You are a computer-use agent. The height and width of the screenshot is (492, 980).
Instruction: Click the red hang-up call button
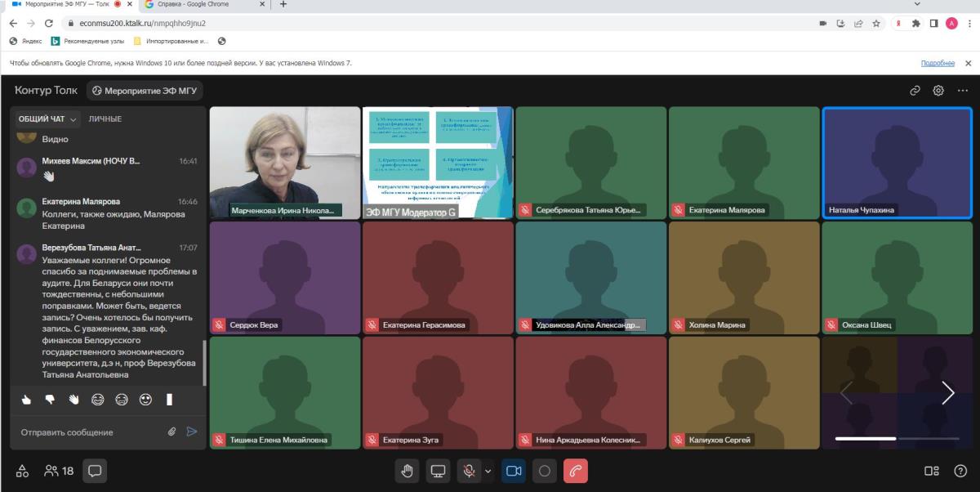[576, 471]
